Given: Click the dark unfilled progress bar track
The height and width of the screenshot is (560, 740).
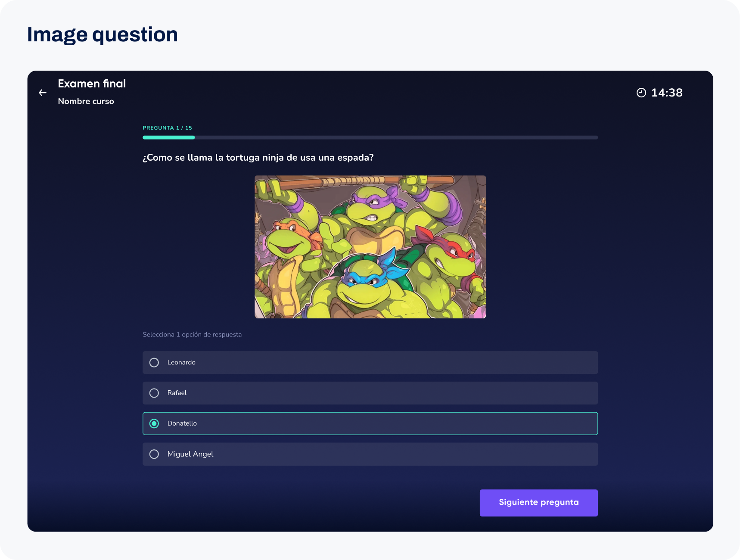Looking at the screenshot, I should pos(396,137).
